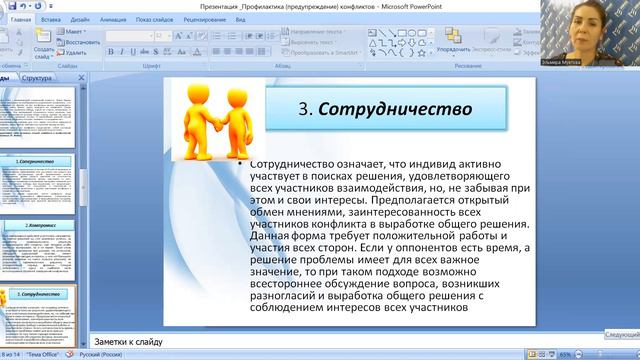This screenshot has height=360, width=640.
Task: Click Удалить to delete slide
Action: click(72, 53)
